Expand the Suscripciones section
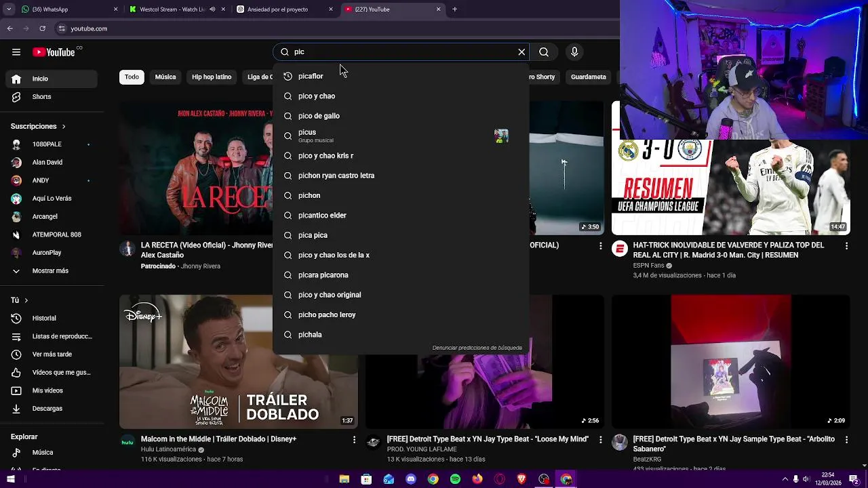Screen dimensions: 868x488 coord(38,126)
